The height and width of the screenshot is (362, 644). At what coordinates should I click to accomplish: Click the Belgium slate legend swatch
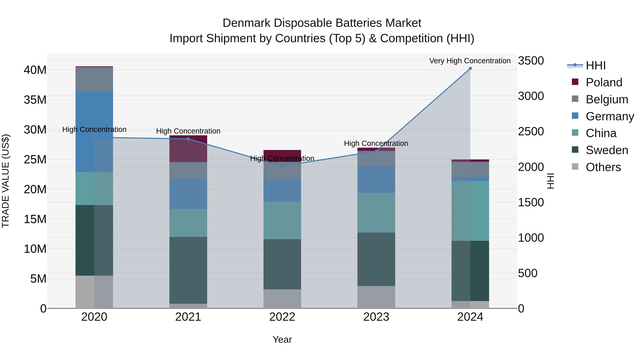click(575, 99)
